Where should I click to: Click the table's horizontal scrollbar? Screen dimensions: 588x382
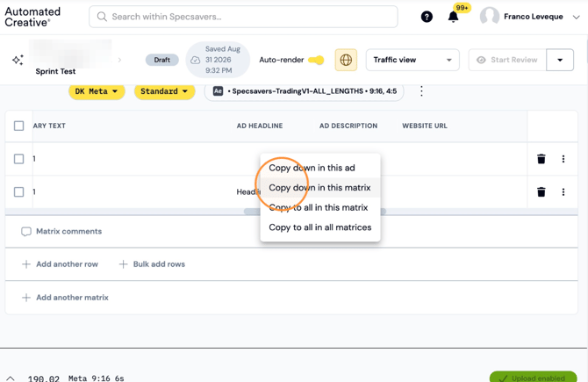315,212
